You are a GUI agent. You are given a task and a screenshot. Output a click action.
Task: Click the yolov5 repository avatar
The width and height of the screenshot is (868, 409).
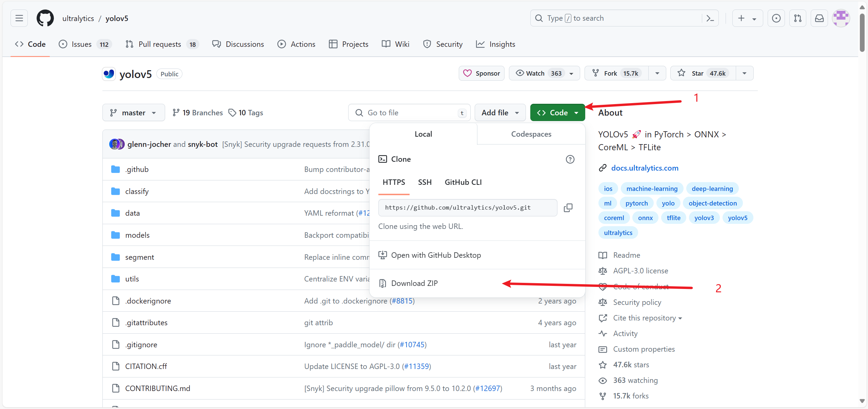point(109,74)
